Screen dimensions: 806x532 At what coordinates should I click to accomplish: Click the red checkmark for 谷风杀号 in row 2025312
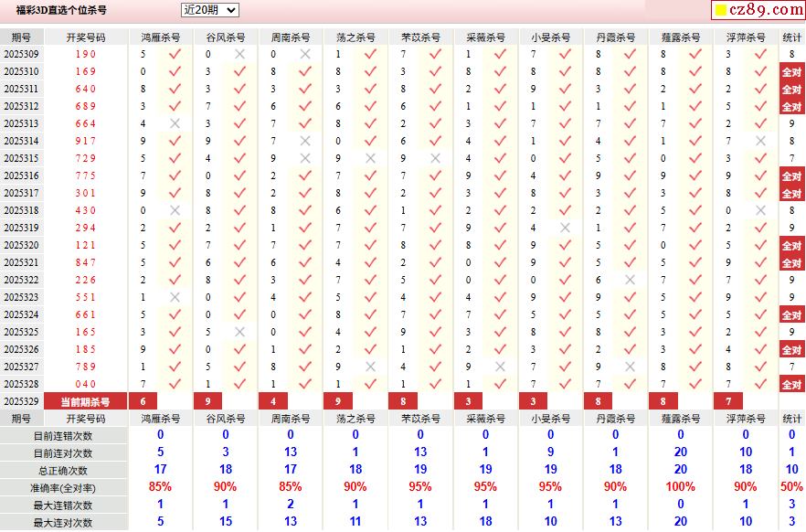(239, 106)
